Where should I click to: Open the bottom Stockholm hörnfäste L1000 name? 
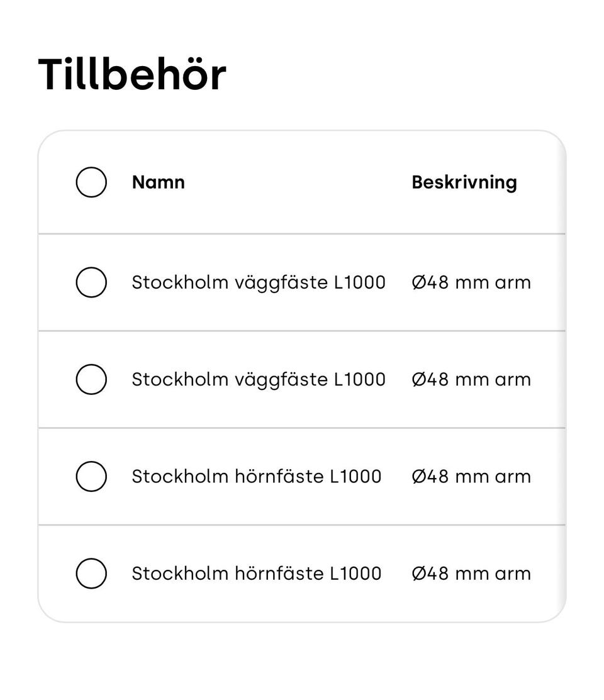(x=257, y=573)
